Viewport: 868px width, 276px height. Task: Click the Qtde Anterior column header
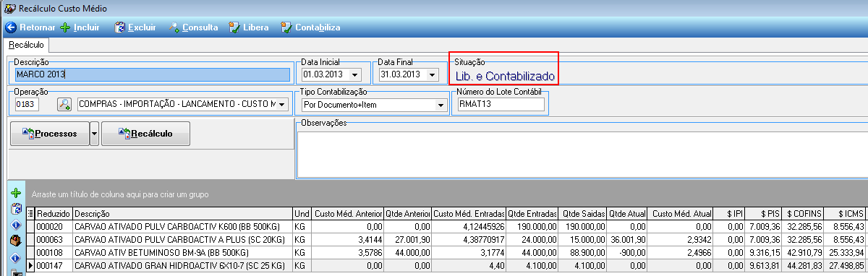[x=408, y=214]
